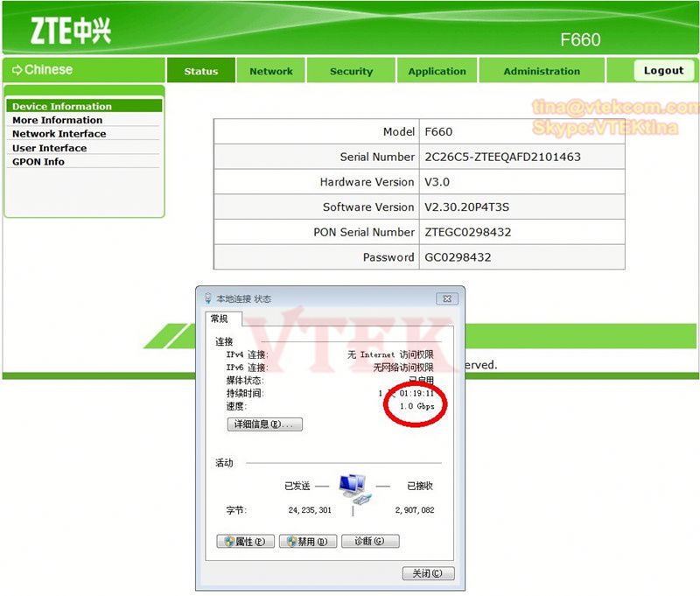Click password value GC0298432

pyautogui.click(x=458, y=257)
